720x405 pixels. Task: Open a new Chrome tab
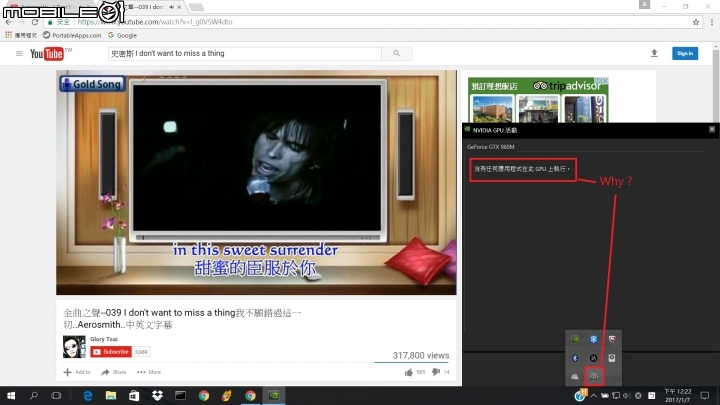tap(196, 7)
